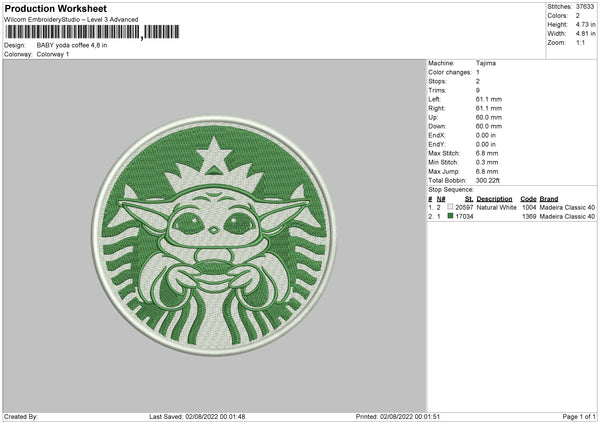
Task: Click thread code 1369
Action: click(529, 217)
